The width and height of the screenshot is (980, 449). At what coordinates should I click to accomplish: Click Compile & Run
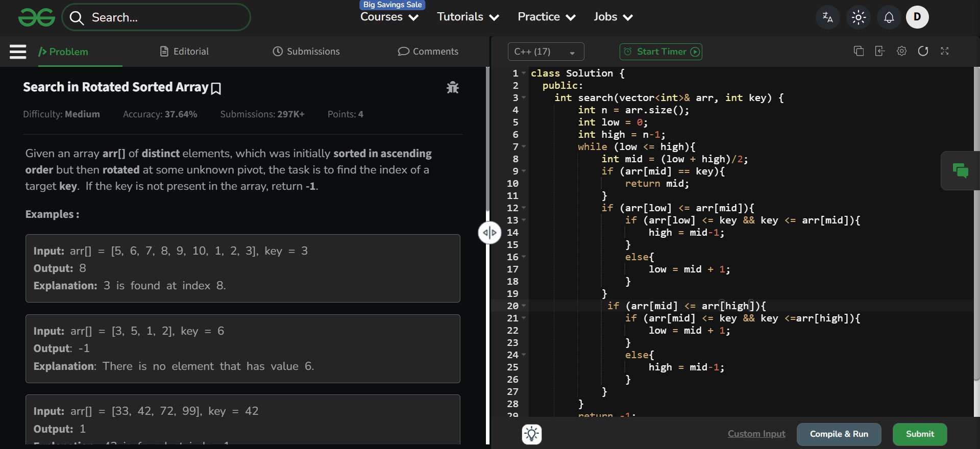839,434
